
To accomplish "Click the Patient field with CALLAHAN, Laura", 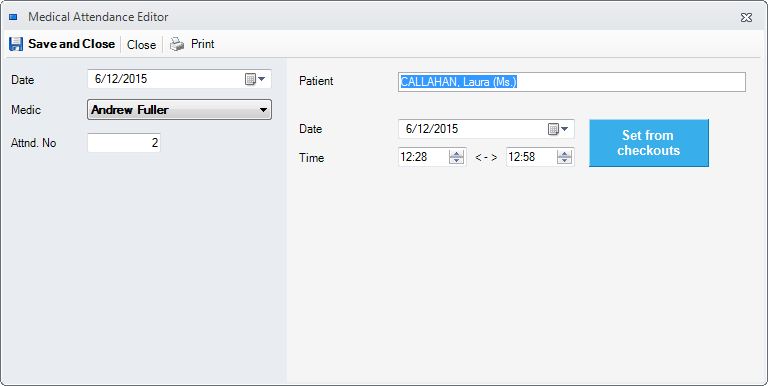I will [572, 82].
